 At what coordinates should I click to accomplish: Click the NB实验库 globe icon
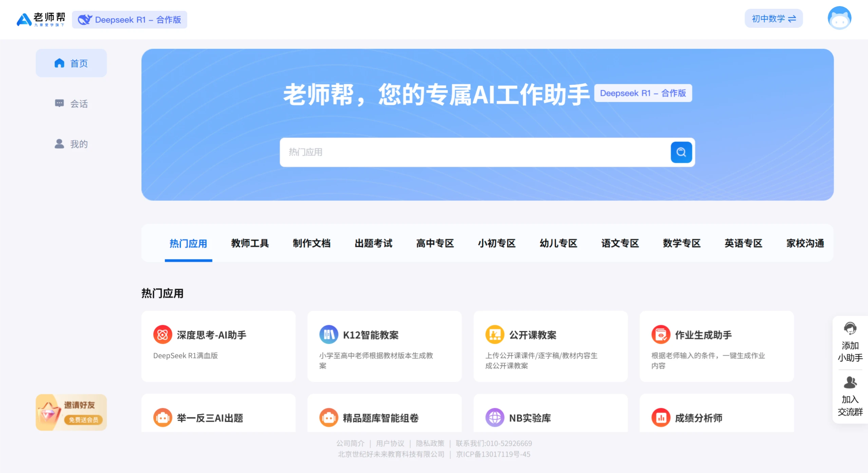[x=495, y=418]
